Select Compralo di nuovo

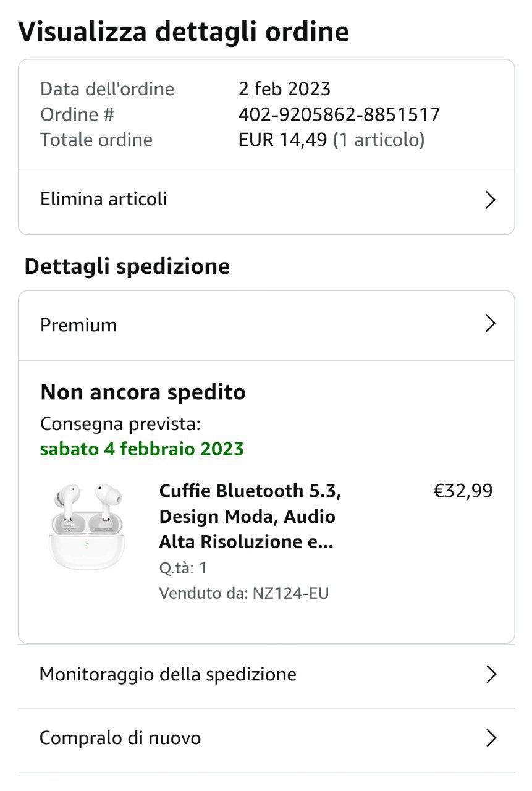[120, 738]
